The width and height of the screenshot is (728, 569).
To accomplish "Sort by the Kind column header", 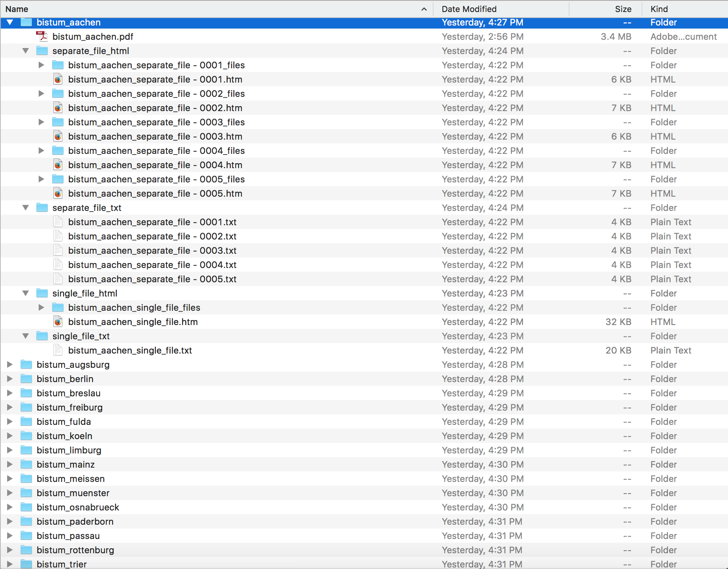I will [x=659, y=9].
